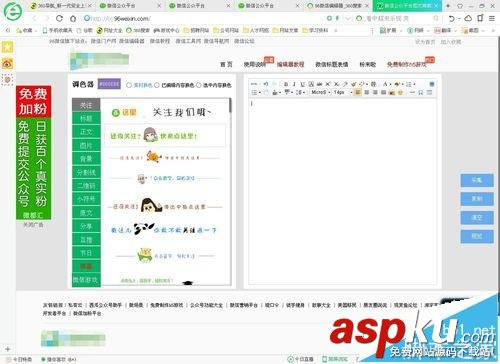Click the font color A icon
Image resolution: width=500 pixels, height=364 pixels.
point(385,84)
